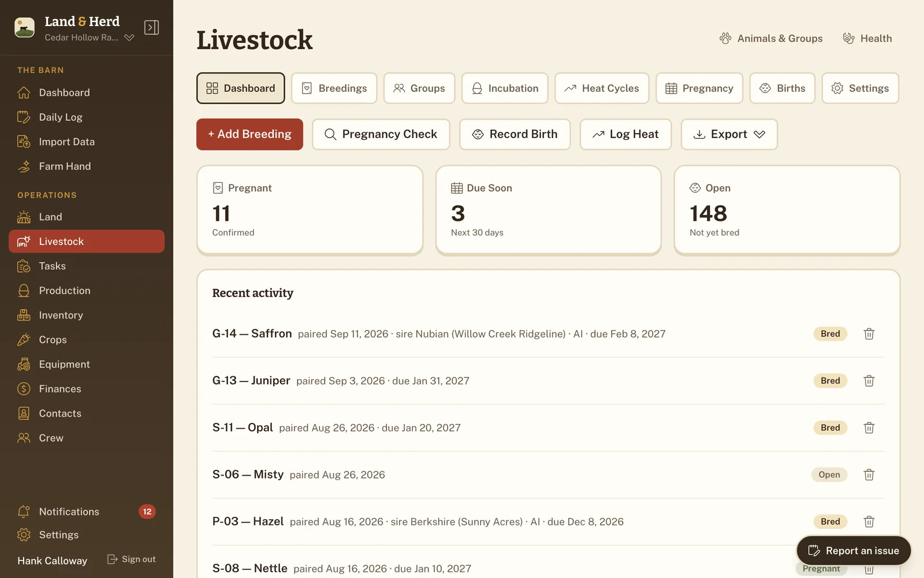Open Notifications in the sidebar

point(87,512)
